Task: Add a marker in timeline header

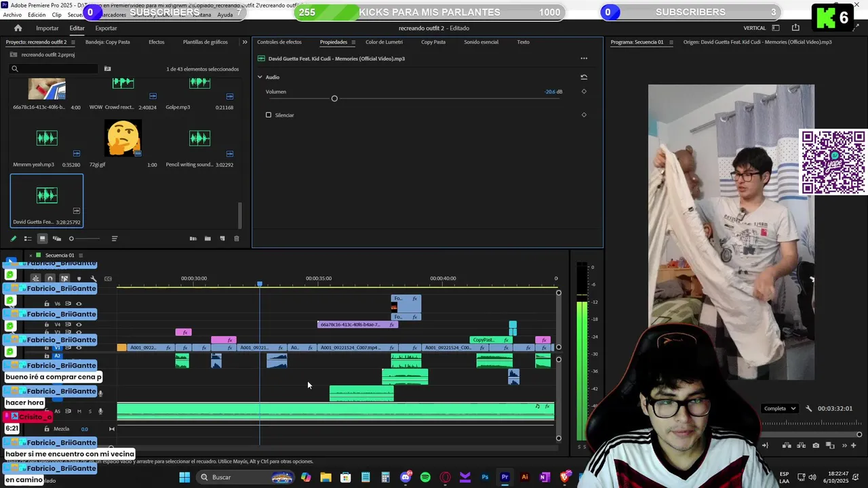Action: (79, 279)
